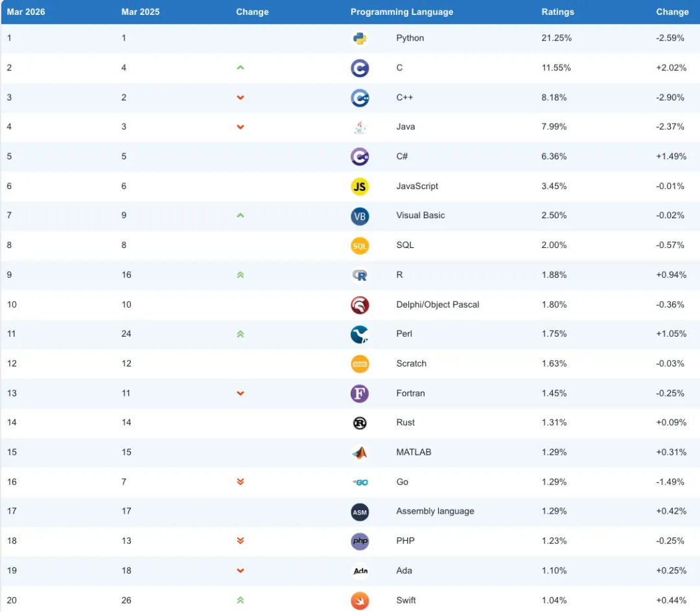Click the MATLAB logo icon
Image resolution: width=700 pixels, height=612 pixels.
[360, 453]
